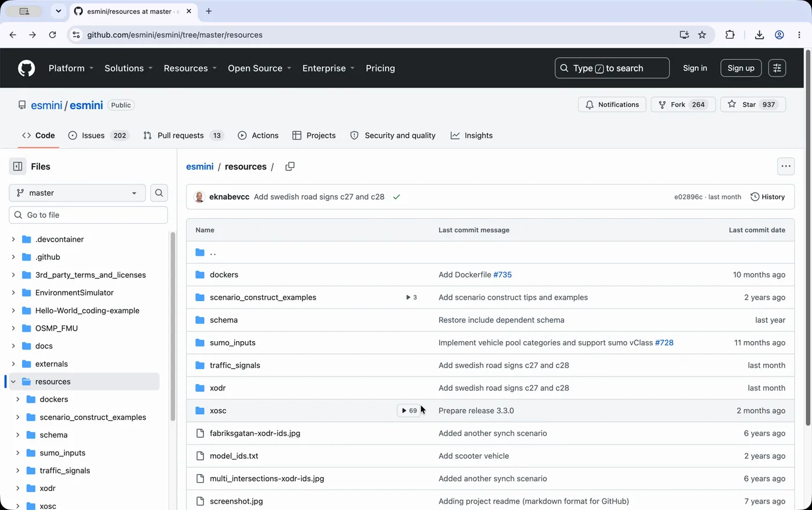Click the eknabevcc author link
The image size is (812, 510).
pos(229,197)
